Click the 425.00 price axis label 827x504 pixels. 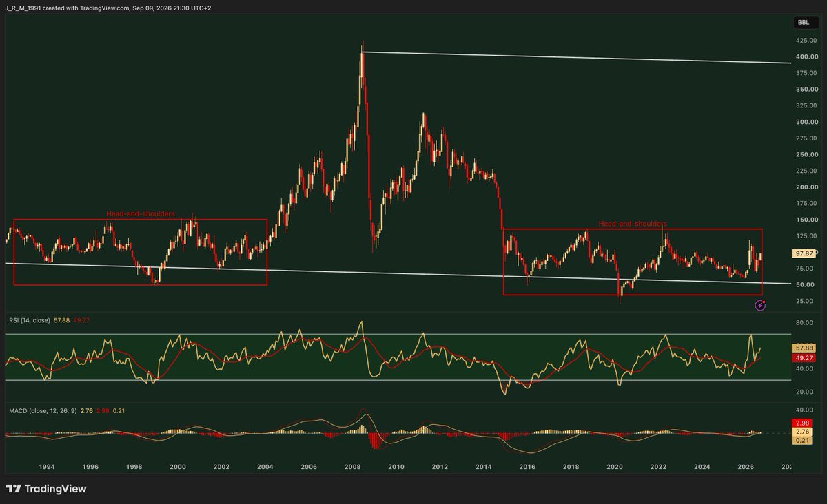click(806, 41)
